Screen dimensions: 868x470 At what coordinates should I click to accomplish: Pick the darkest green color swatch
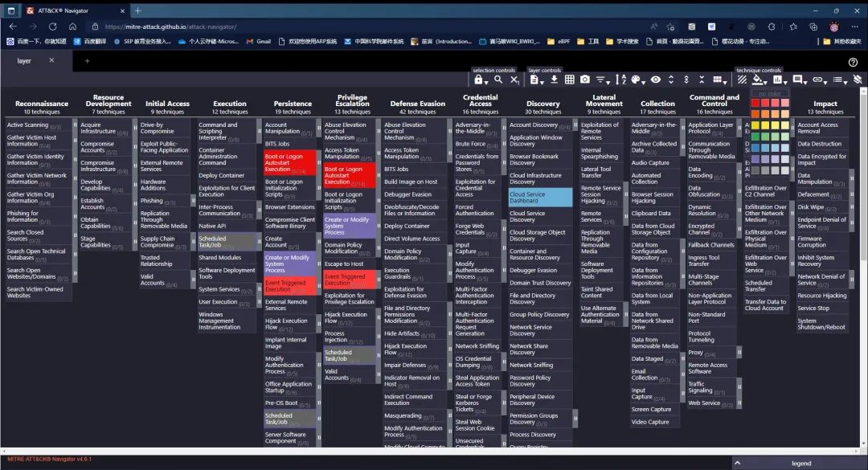(755, 137)
